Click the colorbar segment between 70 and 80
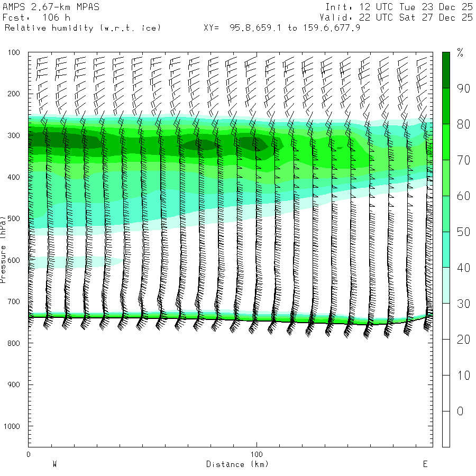 [x=446, y=142]
